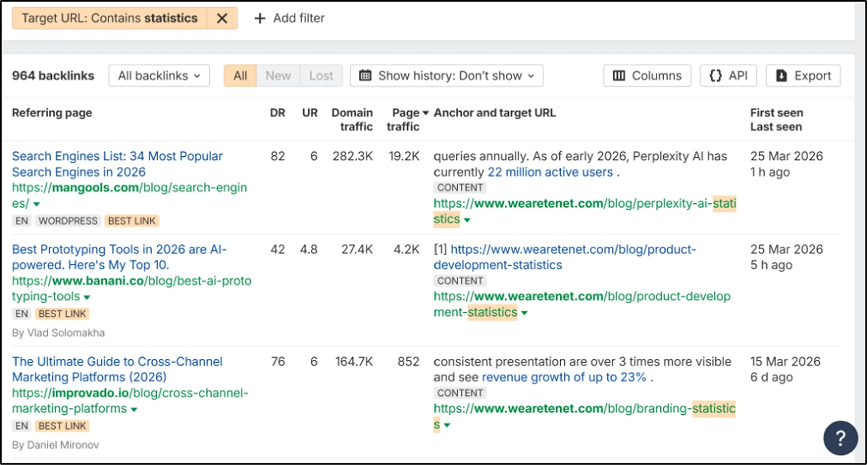
Task: Click BEST LINK badge on banani row
Action: [62, 314]
